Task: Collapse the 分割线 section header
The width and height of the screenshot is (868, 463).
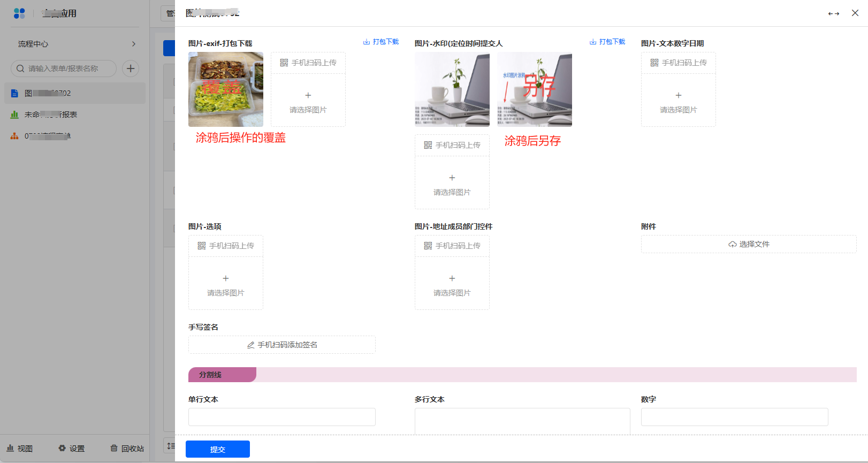Action: 222,375
